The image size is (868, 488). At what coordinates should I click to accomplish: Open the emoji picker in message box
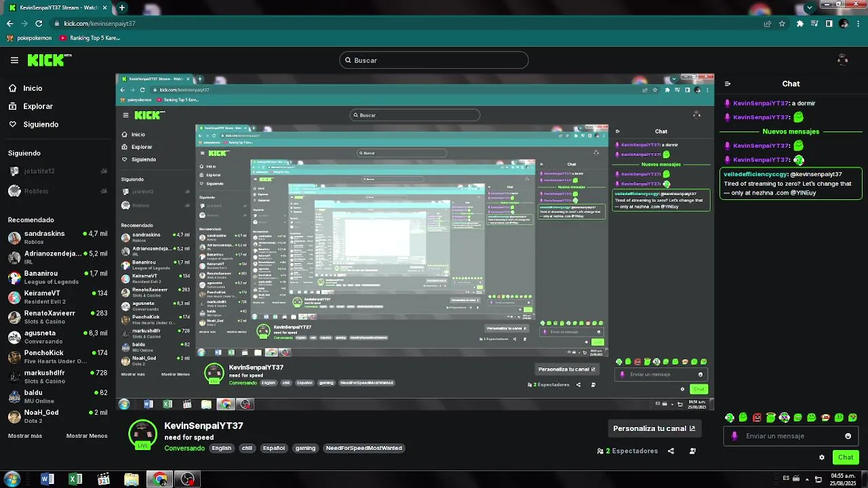[848, 436]
